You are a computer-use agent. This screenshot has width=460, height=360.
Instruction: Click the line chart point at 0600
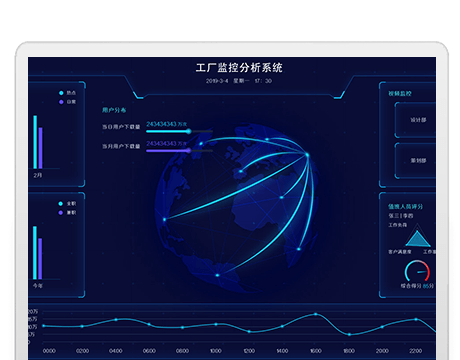tap(149, 324)
